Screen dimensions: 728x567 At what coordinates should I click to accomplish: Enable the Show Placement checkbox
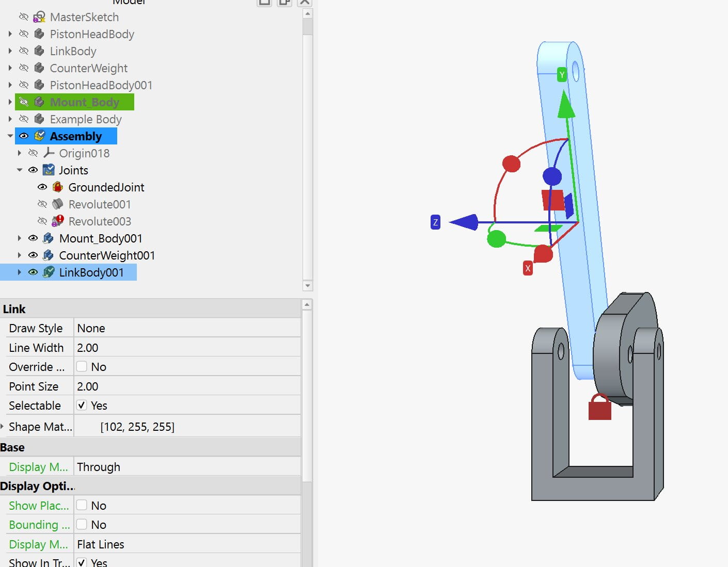pyautogui.click(x=82, y=506)
